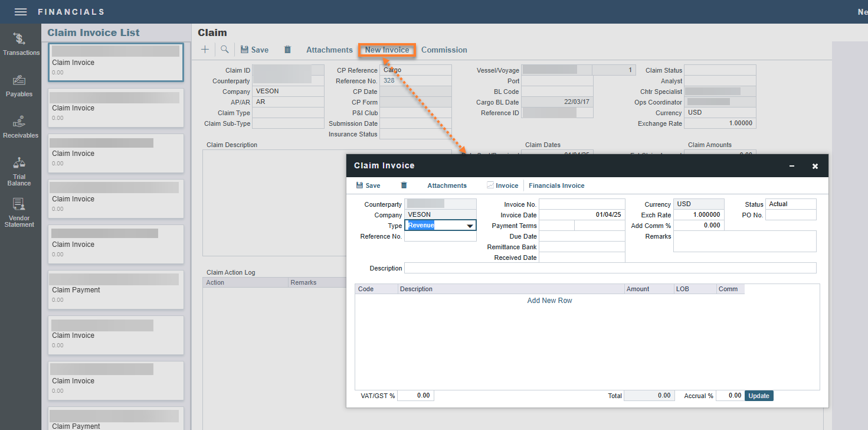Open Transactions in the sidebar

[x=21, y=44]
